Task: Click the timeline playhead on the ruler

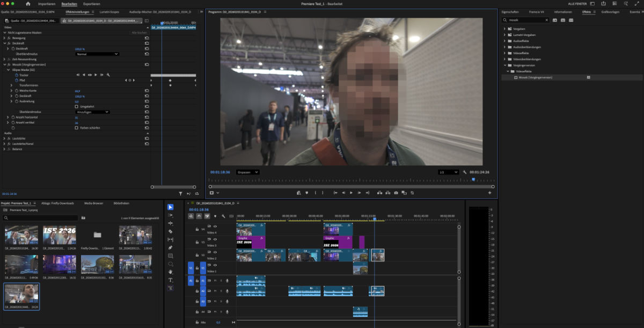Action: point(374,219)
